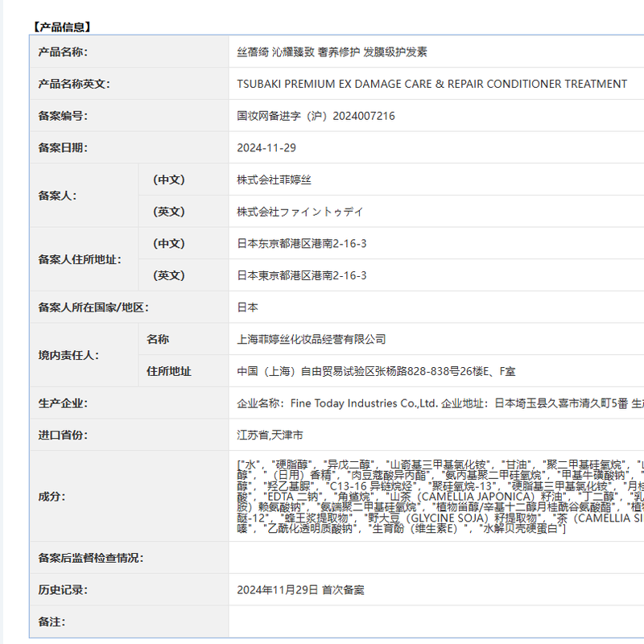Click the registrant English name 株式会社ファイントゥデイ
644x644 pixels.
click(299, 212)
